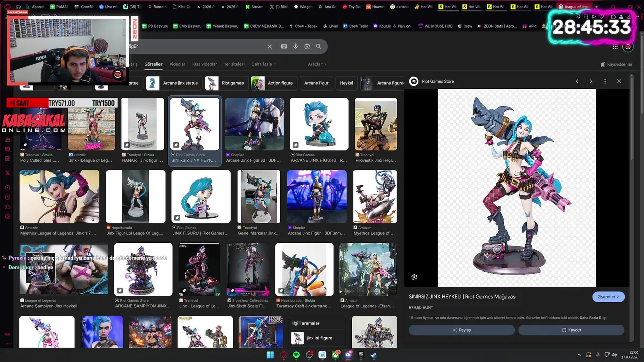Filter by Arcane jinx statue chip

pyautogui.click(x=174, y=83)
